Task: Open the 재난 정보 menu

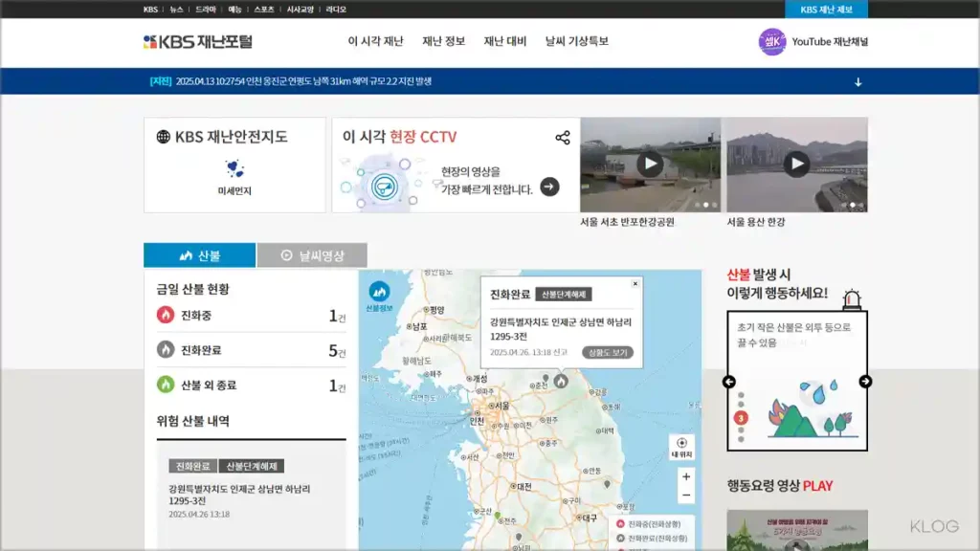Action: 443,41
